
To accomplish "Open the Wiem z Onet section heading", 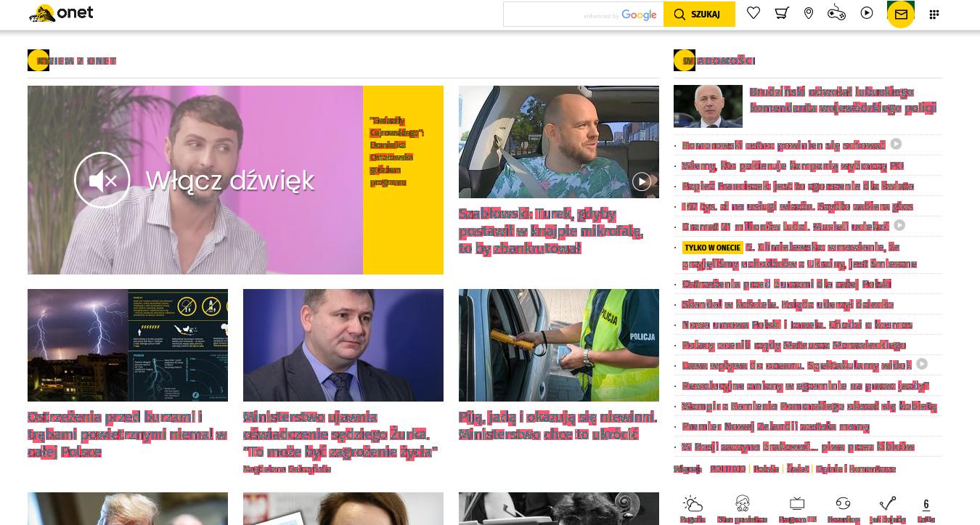I will click(76, 61).
